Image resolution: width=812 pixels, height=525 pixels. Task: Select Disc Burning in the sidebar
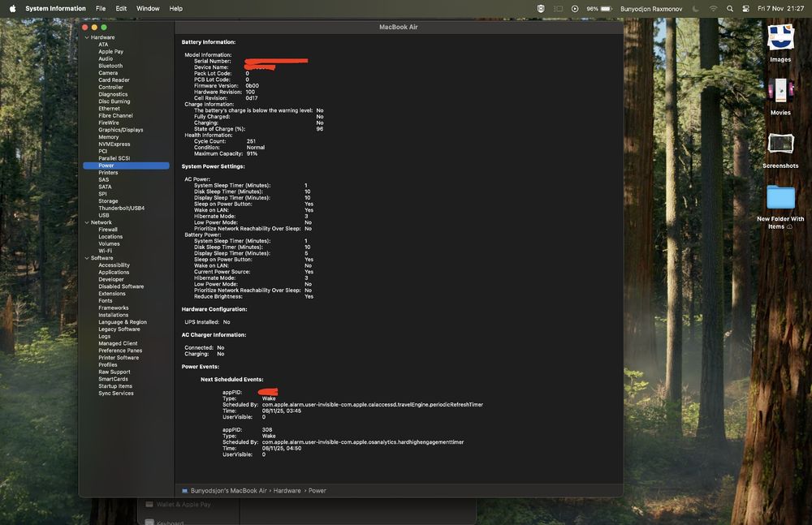tap(114, 101)
